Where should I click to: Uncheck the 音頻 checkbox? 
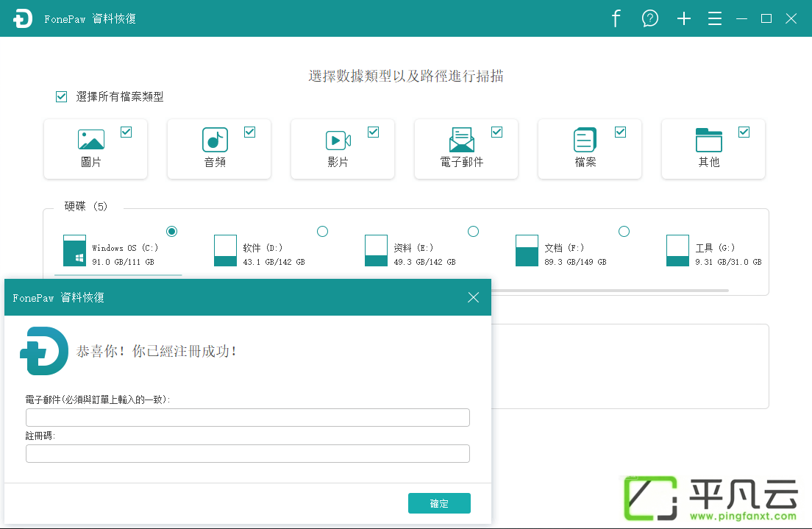[249, 132]
